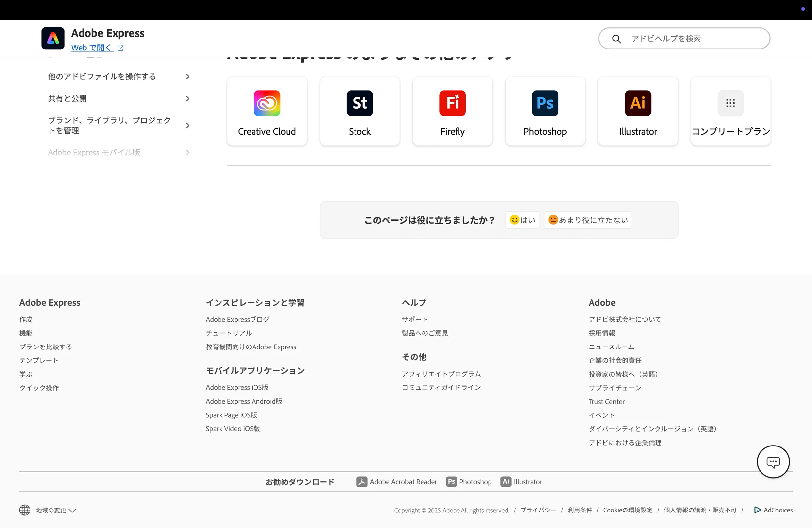Open コミュニティガイドライン link
This screenshot has height=528, width=812.
click(441, 387)
